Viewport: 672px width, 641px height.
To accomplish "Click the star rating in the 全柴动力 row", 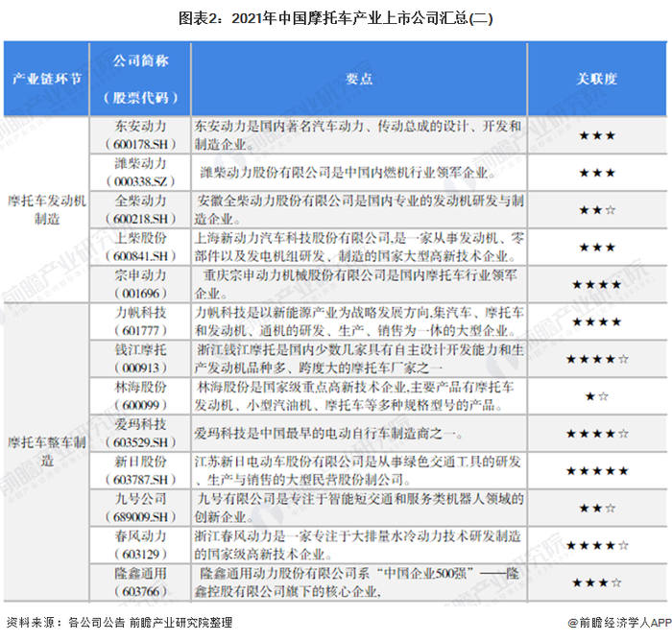I will [597, 210].
